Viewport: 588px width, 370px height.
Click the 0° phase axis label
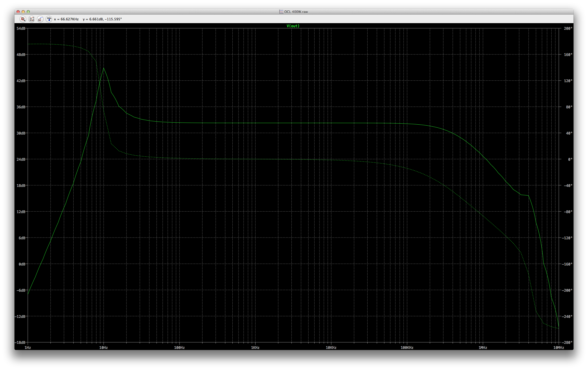click(570, 159)
